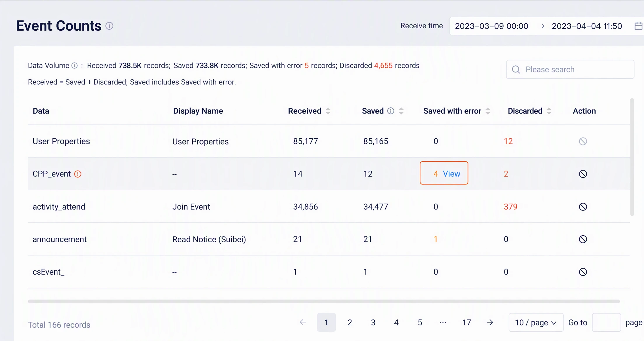This screenshot has width=644, height=341.
Task: Click the Go to page number box
Action: point(606,322)
